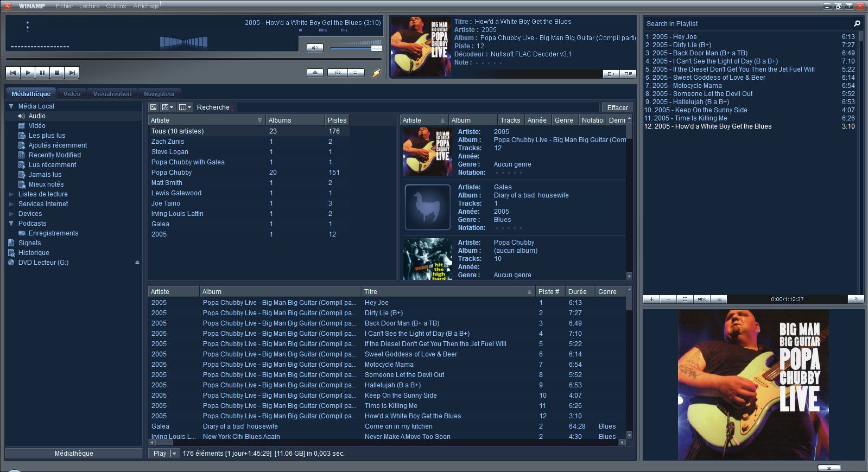Click the Jamais lus view icon
868x472 pixels.
[x=22, y=175]
